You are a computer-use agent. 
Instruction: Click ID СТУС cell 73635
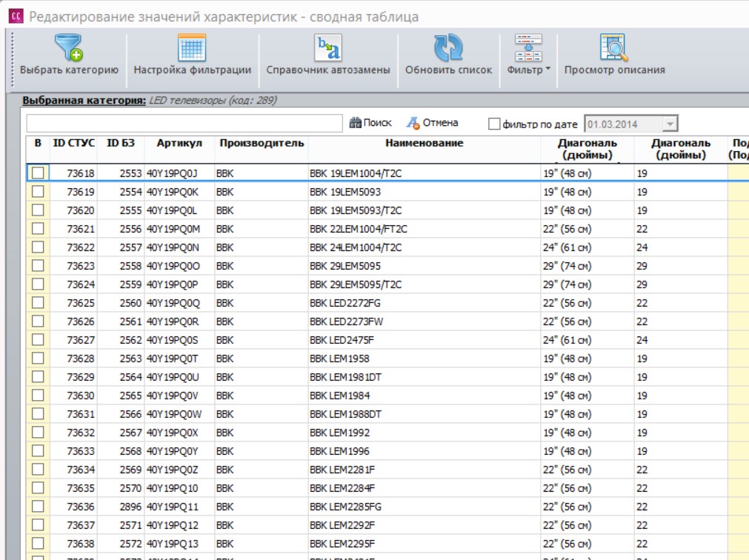click(73, 488)
